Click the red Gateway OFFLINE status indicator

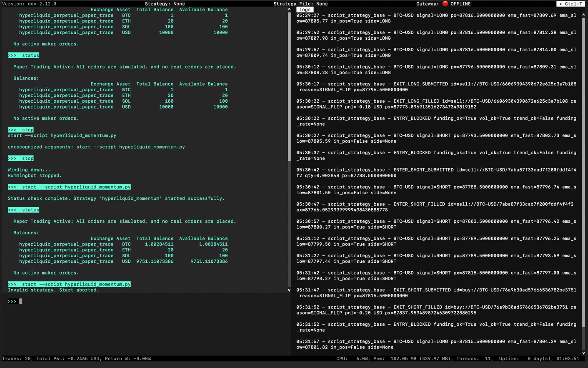point(445,4)
